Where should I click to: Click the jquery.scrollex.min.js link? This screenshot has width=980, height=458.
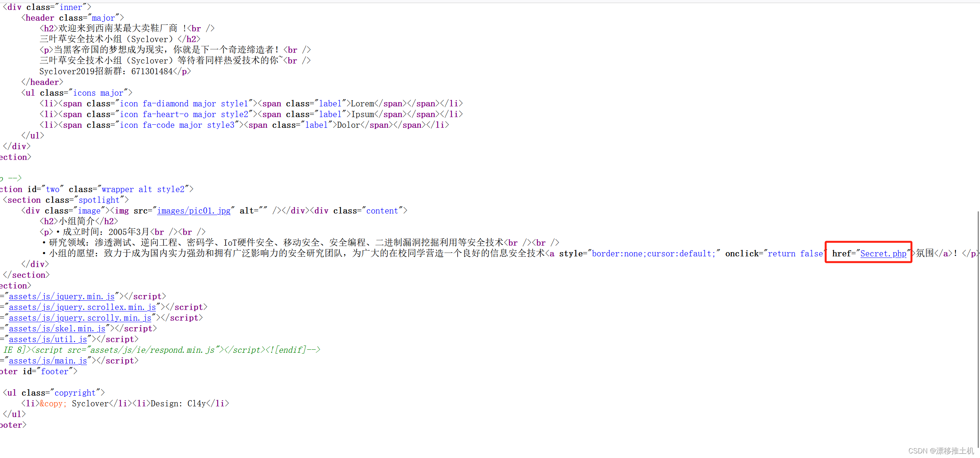point(82,307)
